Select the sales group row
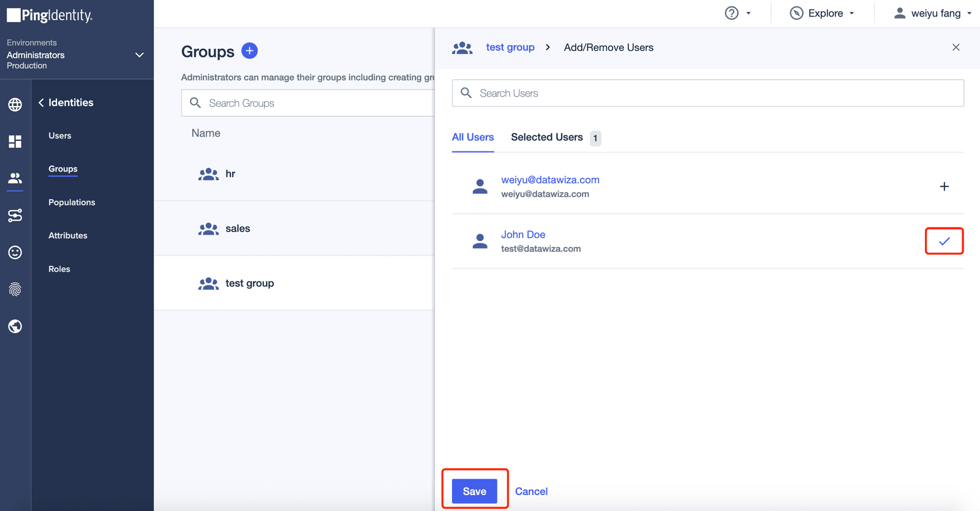980x511 pixels. click(295, 229)
